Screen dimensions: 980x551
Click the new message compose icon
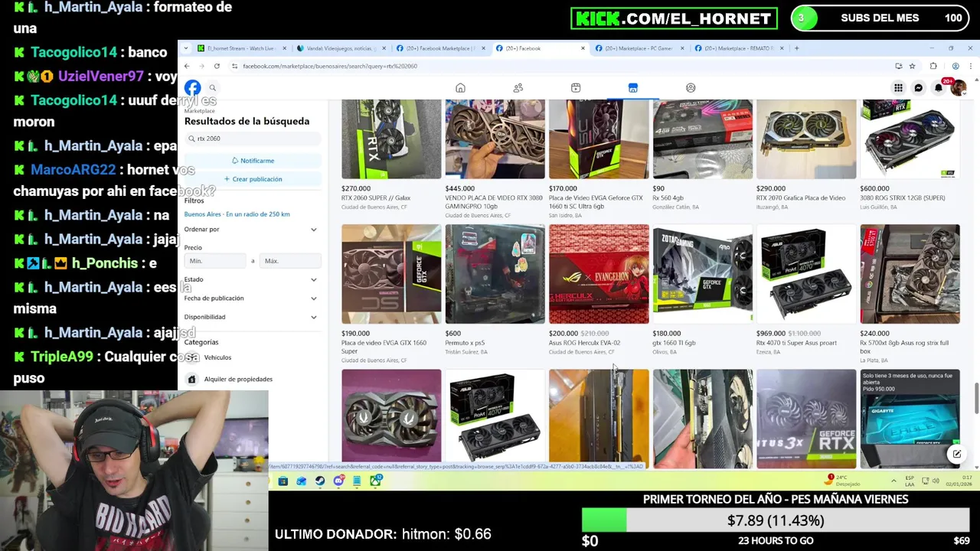(956, 455)
